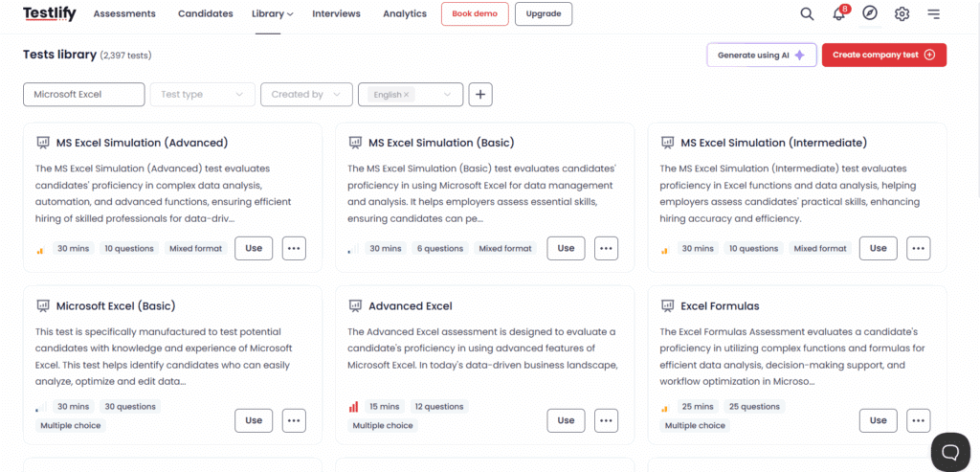Image resolution: width=980 pixels, height=472 pixels.
Task: Open the Analytics tab
Action: click(405, 13)
